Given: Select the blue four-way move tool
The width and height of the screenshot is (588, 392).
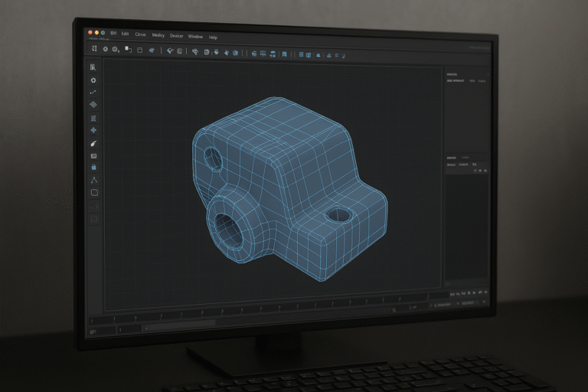Looking at the screenshot, I should [93, 130].
